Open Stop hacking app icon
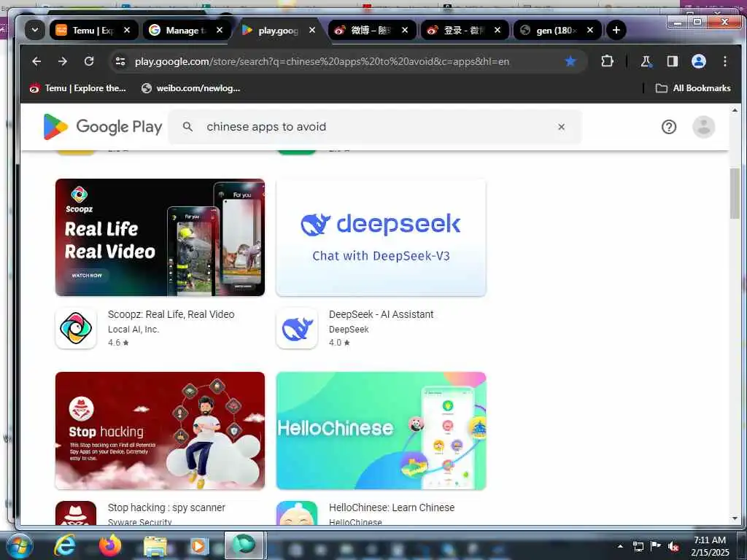 (x=76, y=513)
